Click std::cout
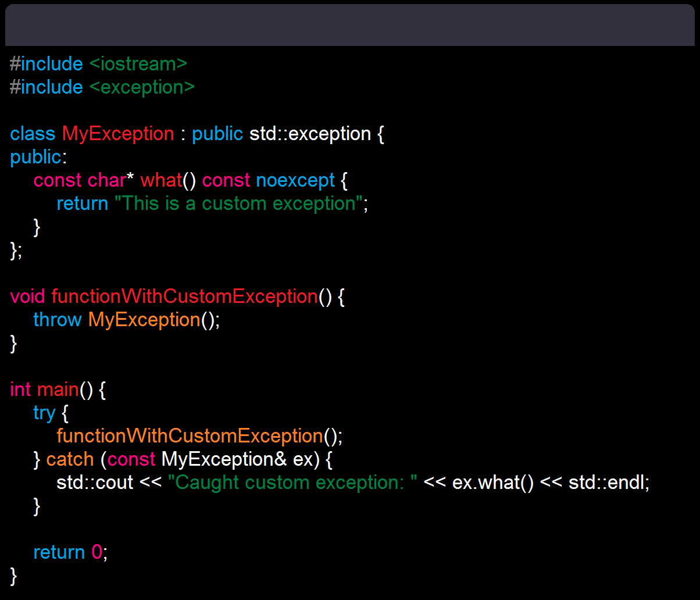The height and width of the screenshot is (600, 700). pyautogui.click(x=95, y=483)
